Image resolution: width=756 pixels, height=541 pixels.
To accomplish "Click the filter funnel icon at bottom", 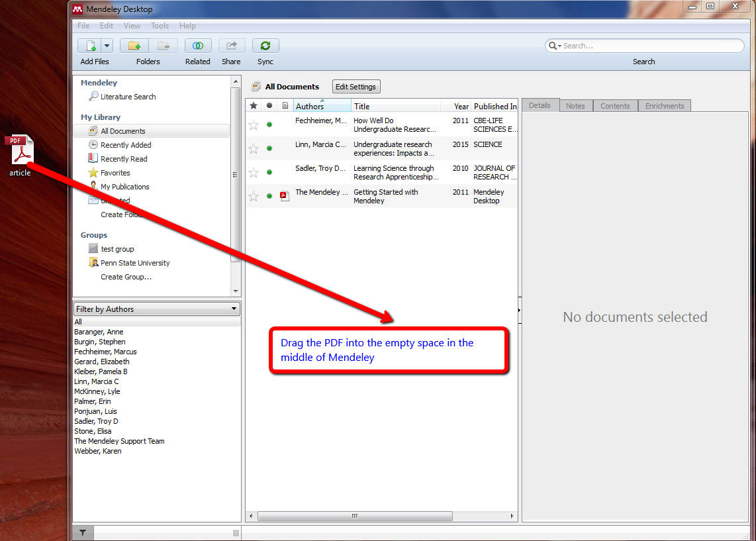I will 83,533.
